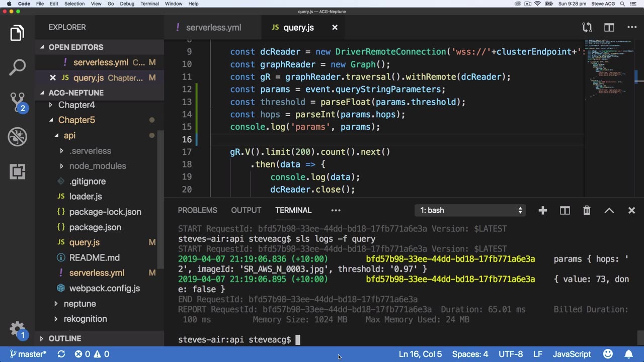This screenshot has height=362, width=644.
Task: Add a new terminal with plus icon
Action: [542, 211]
